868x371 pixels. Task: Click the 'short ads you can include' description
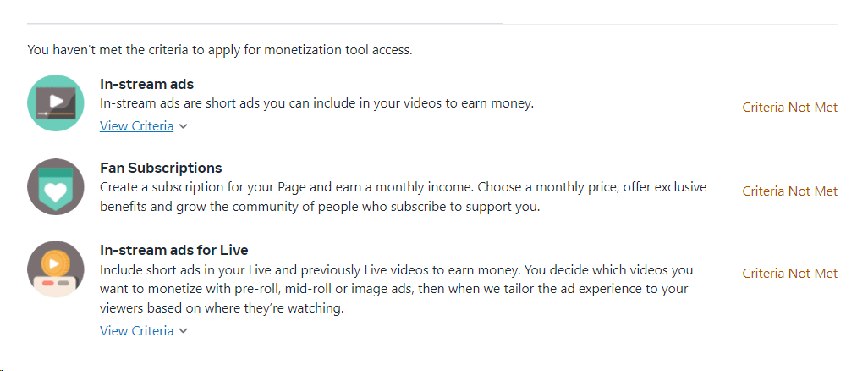click(316, 104)
